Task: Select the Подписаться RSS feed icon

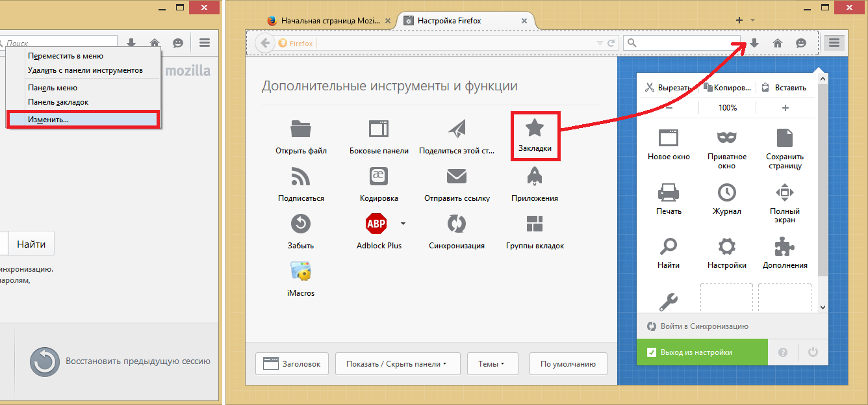Action: coord(301,176)
